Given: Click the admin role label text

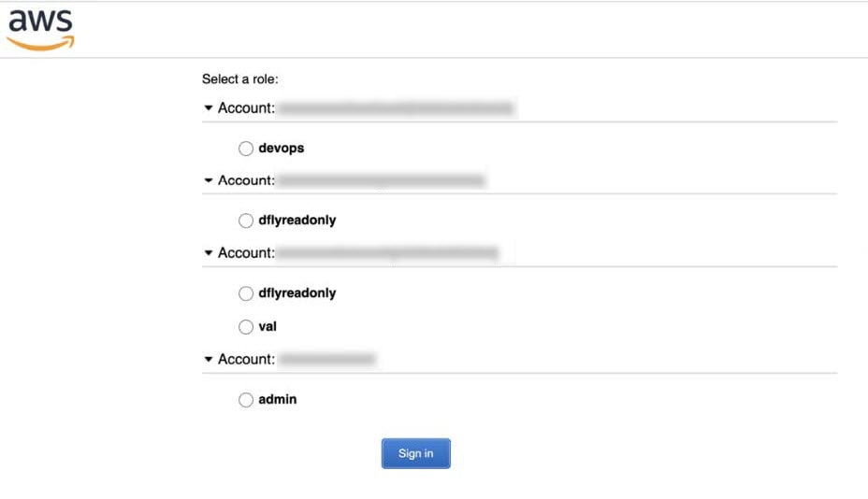Looking at the screenshot, I should pos(278,399).
